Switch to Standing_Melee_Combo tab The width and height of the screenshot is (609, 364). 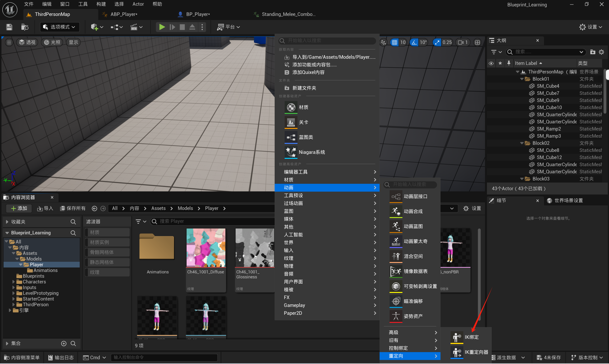289,14
